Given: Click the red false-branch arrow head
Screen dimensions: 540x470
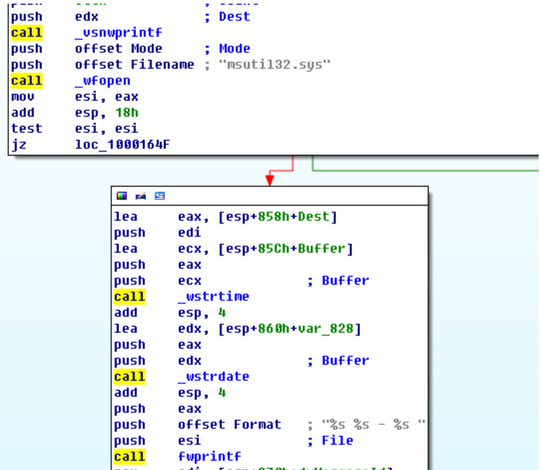Looking at the screenshot, I should click(x=270, y=180).
